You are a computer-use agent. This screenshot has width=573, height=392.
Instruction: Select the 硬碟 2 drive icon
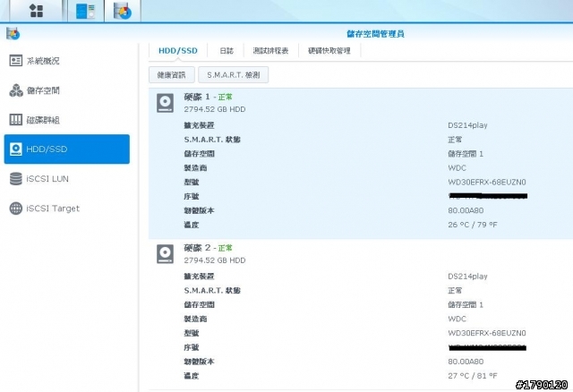(x=165, y=254)
